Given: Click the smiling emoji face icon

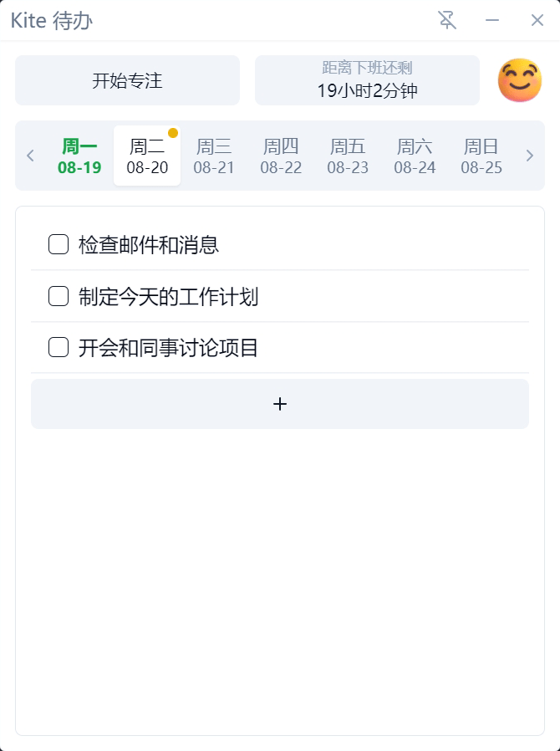Looking at the screenshot, I should pyautogui.click(x=519, y=80).
